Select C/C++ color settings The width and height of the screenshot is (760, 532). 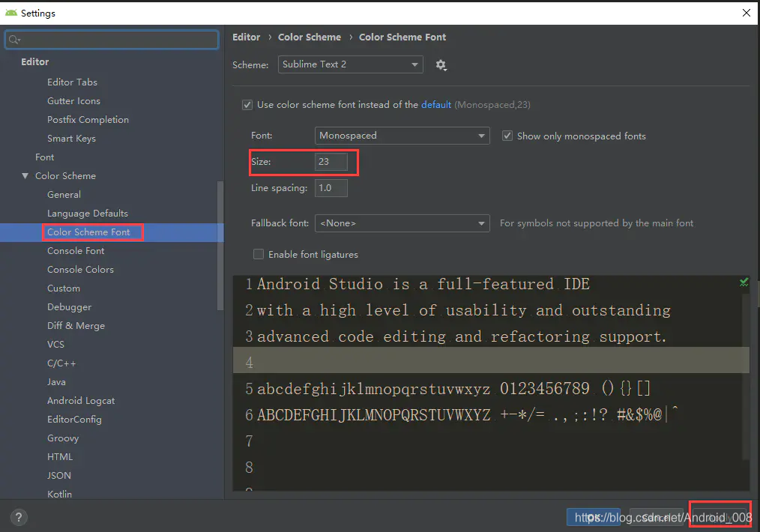pyautogui.click(x=61, y=363)
